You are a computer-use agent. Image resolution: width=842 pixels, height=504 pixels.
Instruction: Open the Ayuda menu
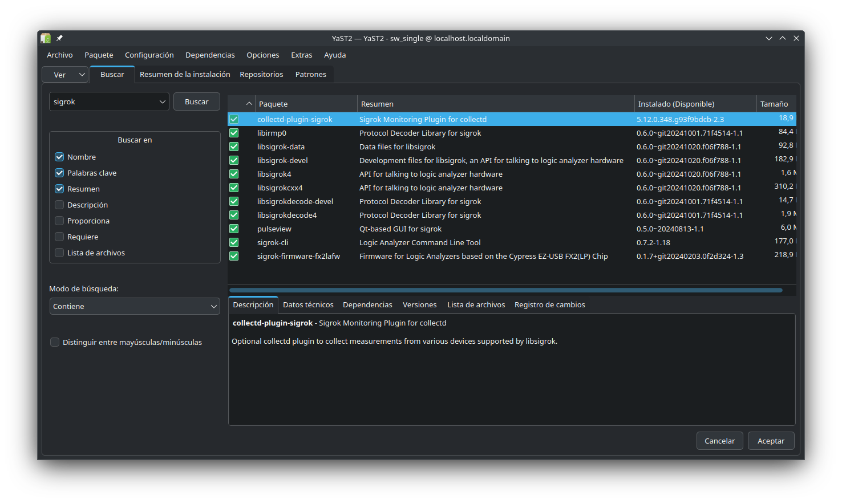coord(335,55)
